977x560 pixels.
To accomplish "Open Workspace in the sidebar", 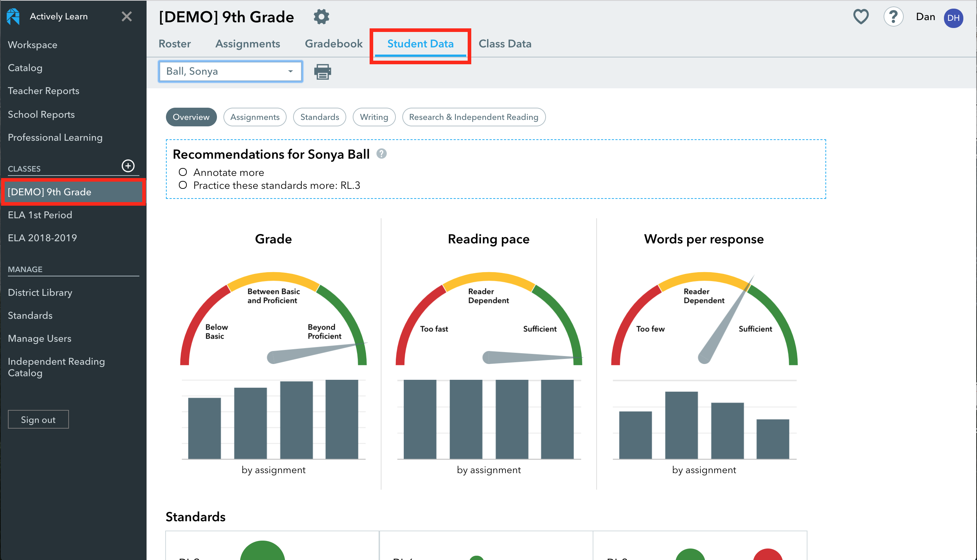I will 33,45.
